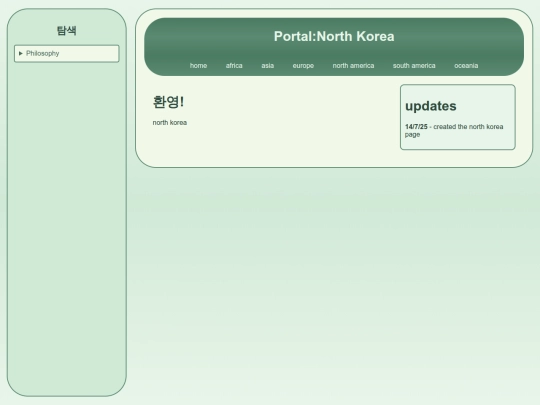540x405 pixels.
Task: Select the asia navigation link
Action: 268,65
